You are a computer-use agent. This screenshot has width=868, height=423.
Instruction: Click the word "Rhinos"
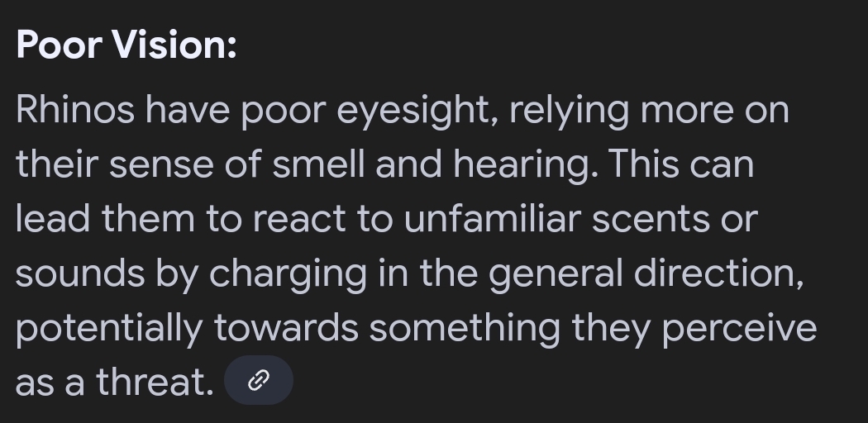pos(74,110)
